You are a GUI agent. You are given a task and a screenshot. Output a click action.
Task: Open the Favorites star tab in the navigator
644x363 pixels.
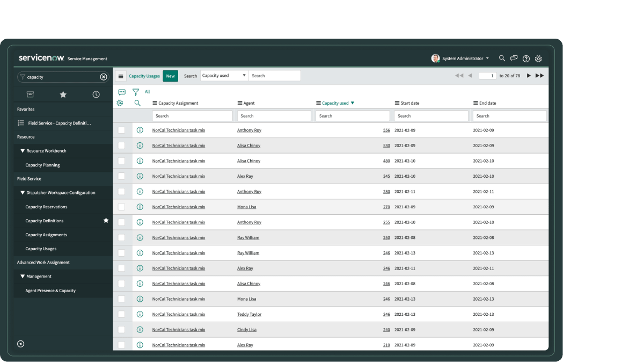point(63,93)
